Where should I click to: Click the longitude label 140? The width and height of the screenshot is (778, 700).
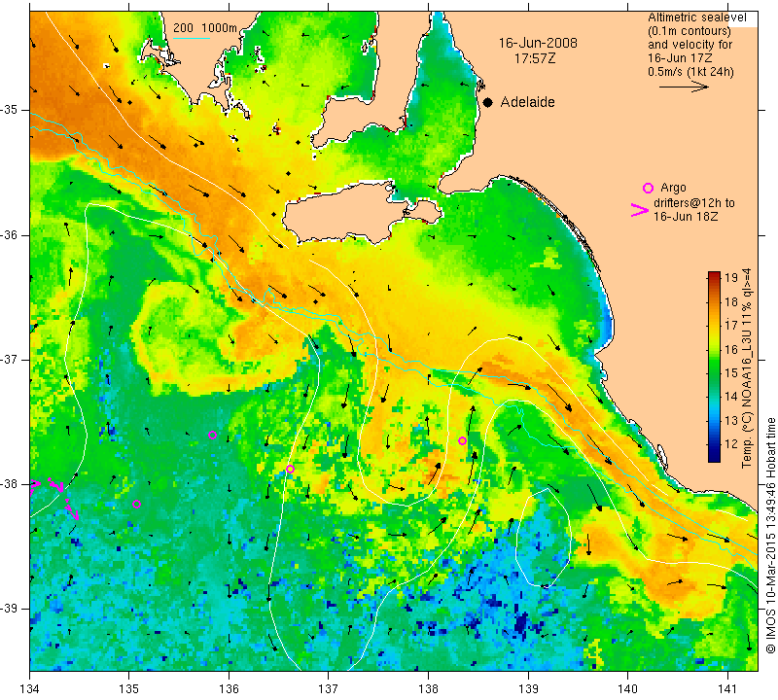coord(627,689)
